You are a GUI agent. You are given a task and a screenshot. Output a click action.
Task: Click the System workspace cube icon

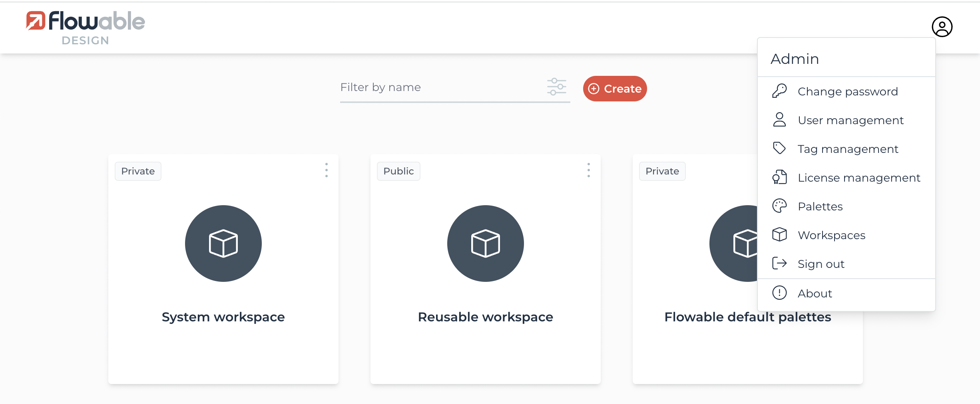pyautogui.click(x=223, y=244)
